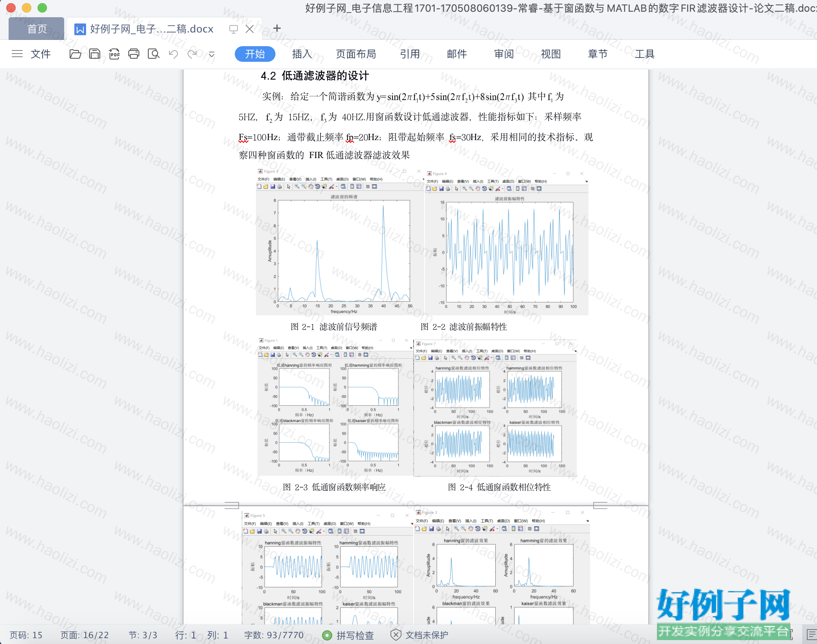Select the Figure 1 frequency response image
Viewport: 817px width, 644px height.
coord(335,407)
